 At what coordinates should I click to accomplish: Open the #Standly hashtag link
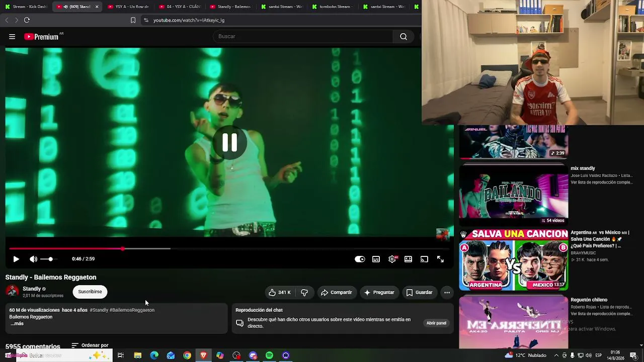(x=99, y=310)
